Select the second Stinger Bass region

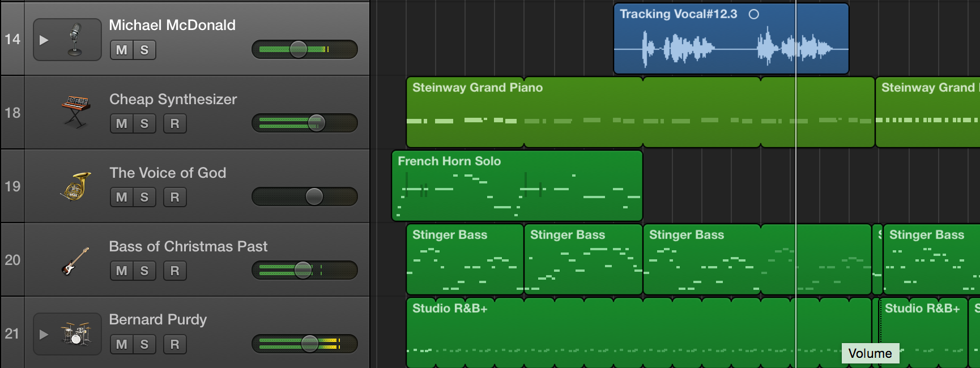point(583,259)
